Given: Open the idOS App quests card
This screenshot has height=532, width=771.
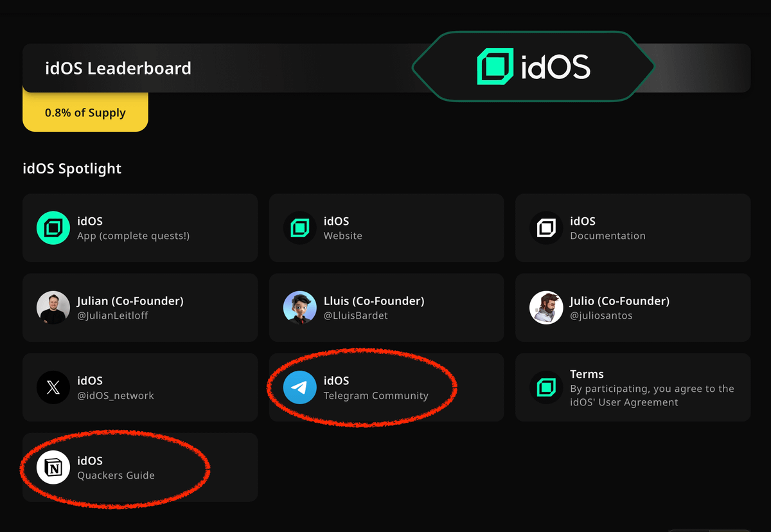Looking at the screenshot, I should (140, 227).
